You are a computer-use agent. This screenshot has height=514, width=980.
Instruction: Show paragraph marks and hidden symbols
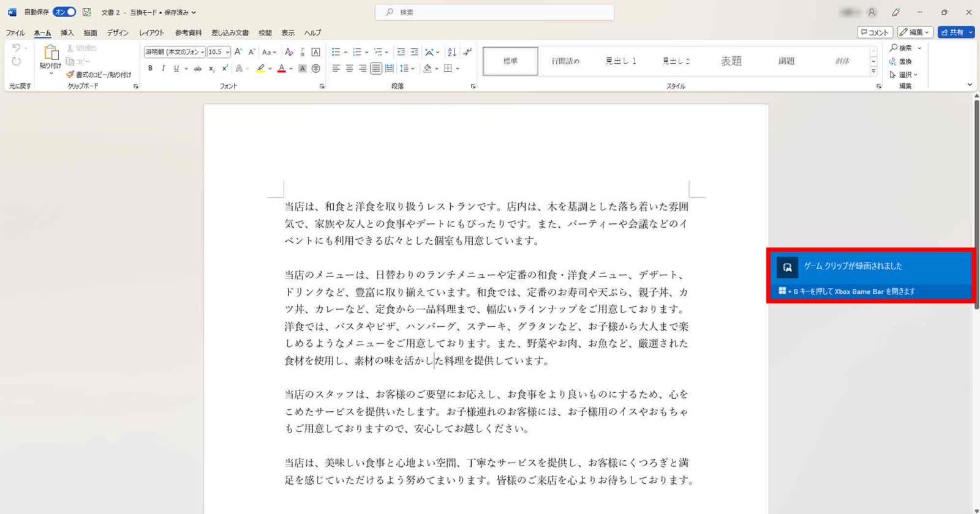467,52
